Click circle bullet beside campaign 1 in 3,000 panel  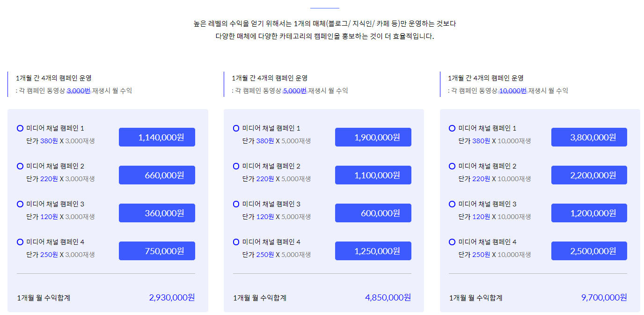20,128
